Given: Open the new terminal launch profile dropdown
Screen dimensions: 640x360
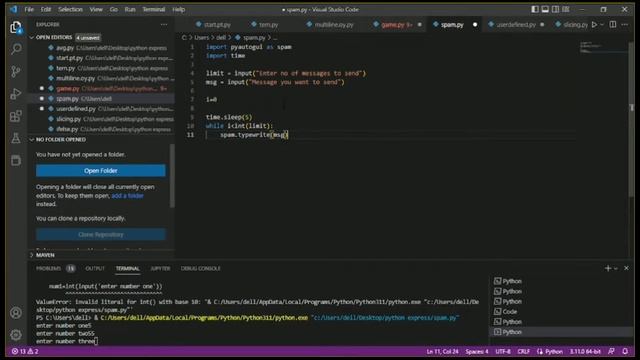Looking at the screenshot, I should click(616, 269).
